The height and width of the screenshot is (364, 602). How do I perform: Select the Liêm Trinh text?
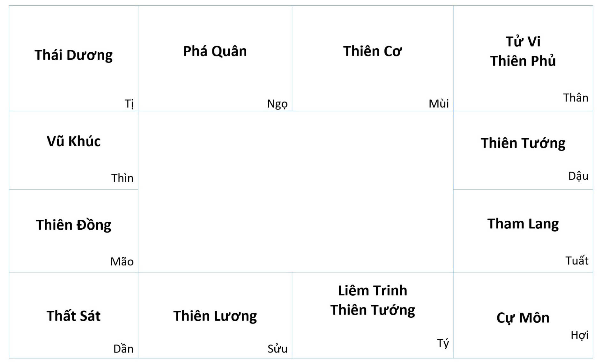pyautogui.click(x=372, y=291)
